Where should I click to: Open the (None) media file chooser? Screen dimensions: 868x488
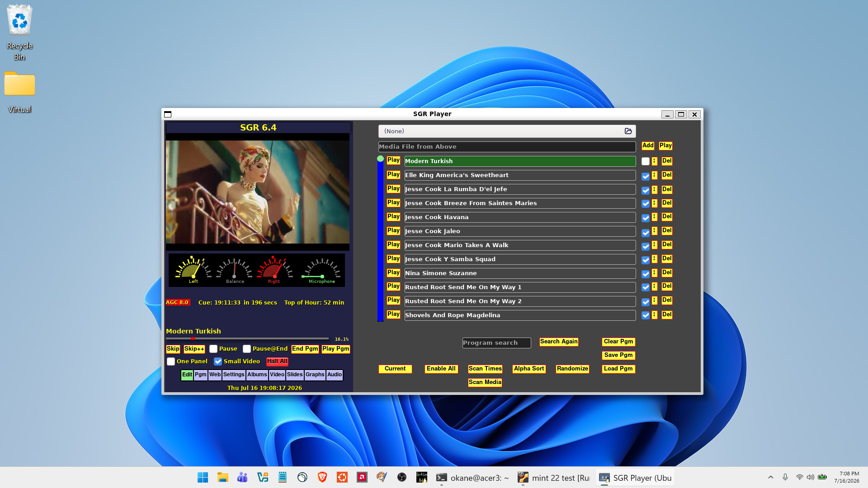pyautogui.click(x=507, y=131)
